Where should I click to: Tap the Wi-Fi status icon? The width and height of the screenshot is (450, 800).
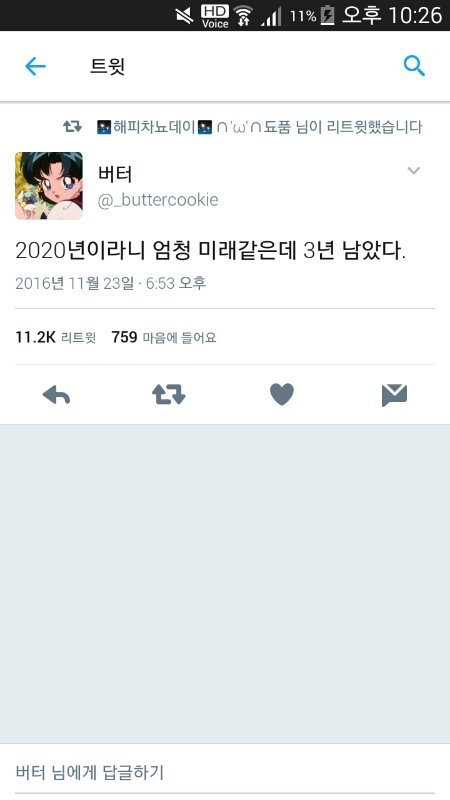pyautogui.click(x=244, y=16)
